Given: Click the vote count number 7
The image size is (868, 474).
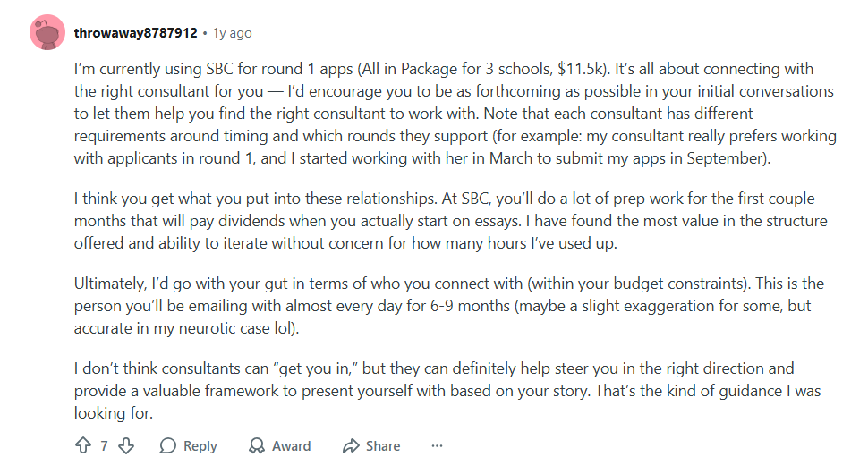Looking at the screenshot, I should coord(105,446).
